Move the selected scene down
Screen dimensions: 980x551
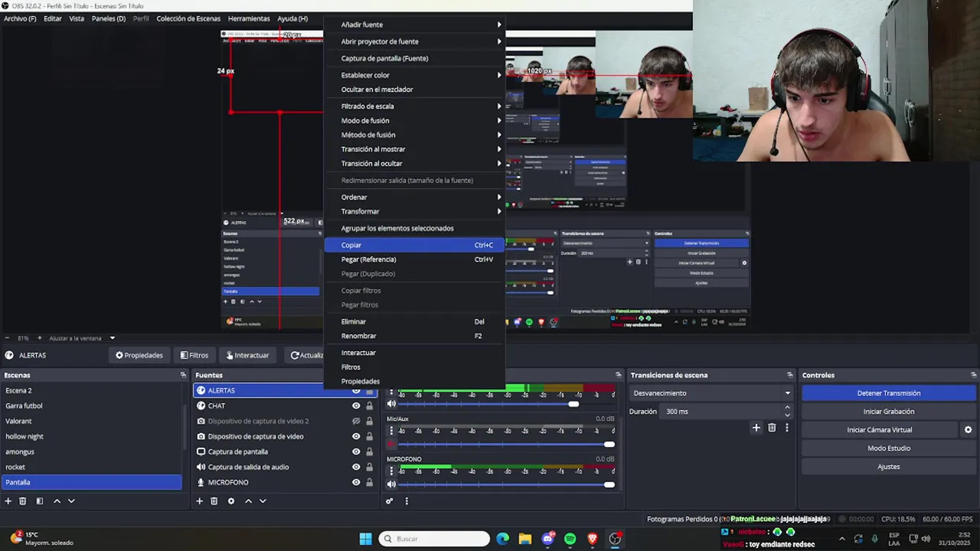tap(71, 501)
